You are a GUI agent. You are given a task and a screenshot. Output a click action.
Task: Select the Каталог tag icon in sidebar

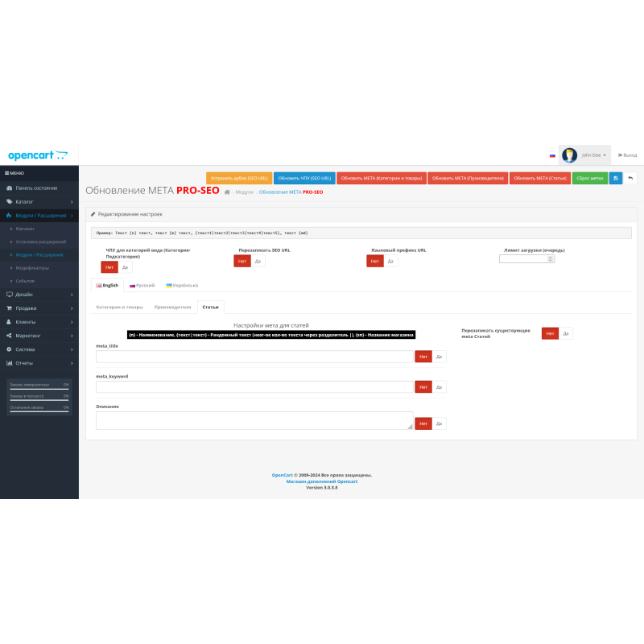9,202
